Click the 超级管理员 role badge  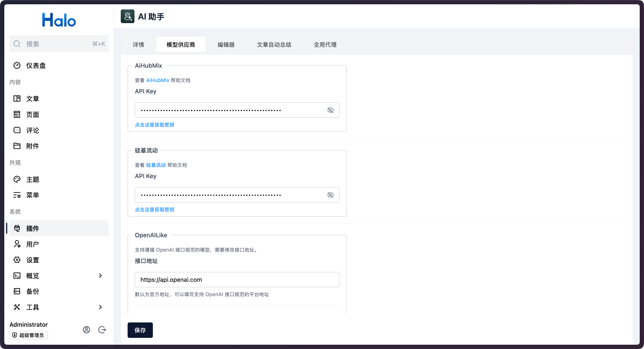pos(29,335)
